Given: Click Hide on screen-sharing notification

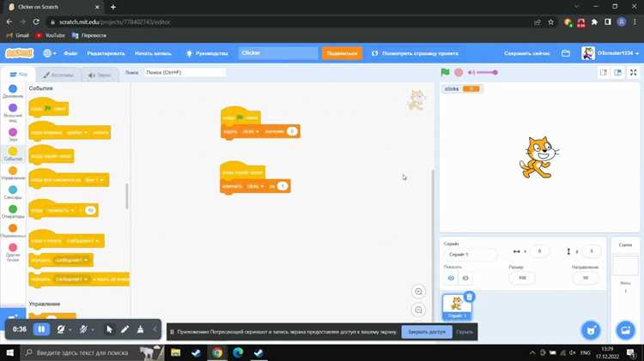Looking at the screenshot, I should point(464,332).
